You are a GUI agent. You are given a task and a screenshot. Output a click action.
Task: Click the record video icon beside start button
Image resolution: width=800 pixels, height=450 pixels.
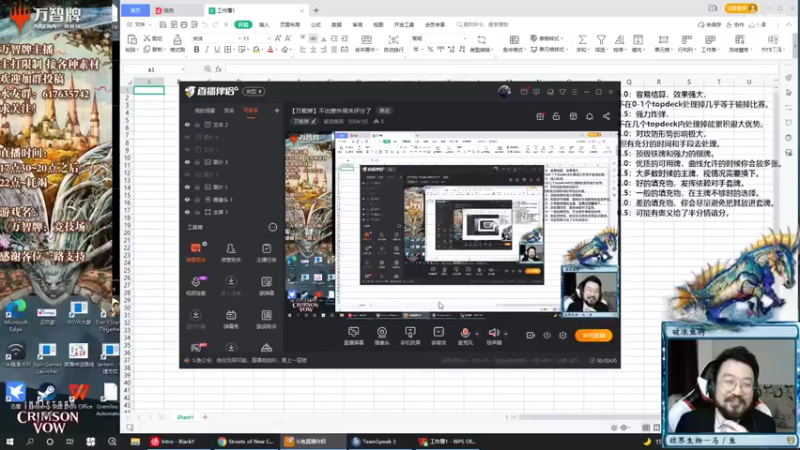(531, 335)
